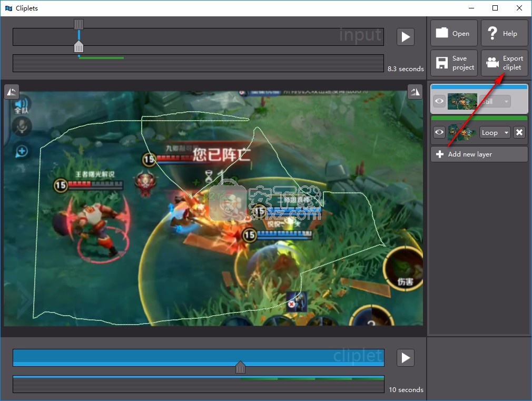
Task: Open the Loop layer type dropdown
Action: [x=495, y=132]
